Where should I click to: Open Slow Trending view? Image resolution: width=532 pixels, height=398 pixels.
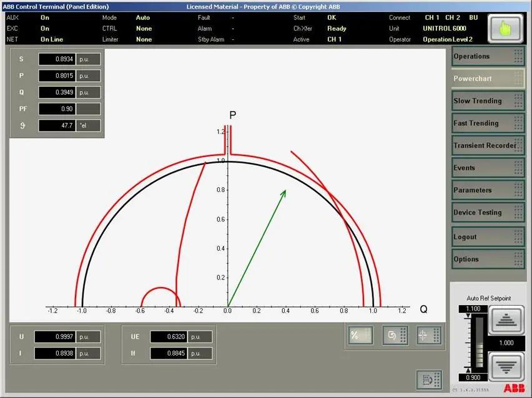pyautogui.click(x=488, y=100)
